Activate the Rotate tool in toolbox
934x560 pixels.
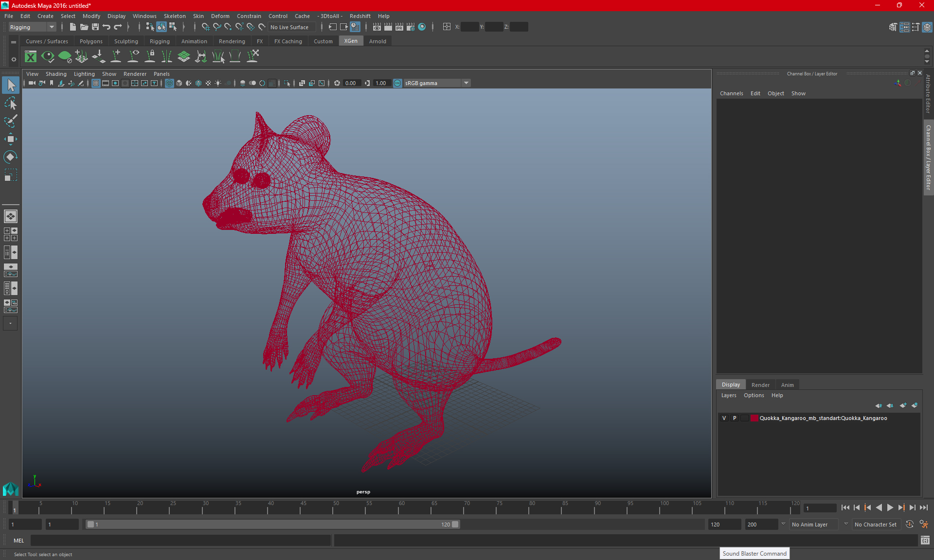pos(11,157)
